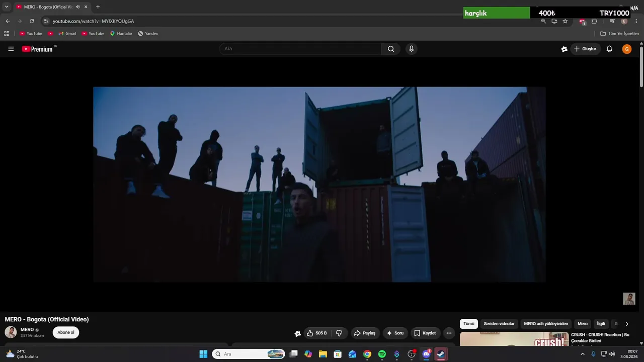Open Chrome extensions puzzle icon

[594, 21]
